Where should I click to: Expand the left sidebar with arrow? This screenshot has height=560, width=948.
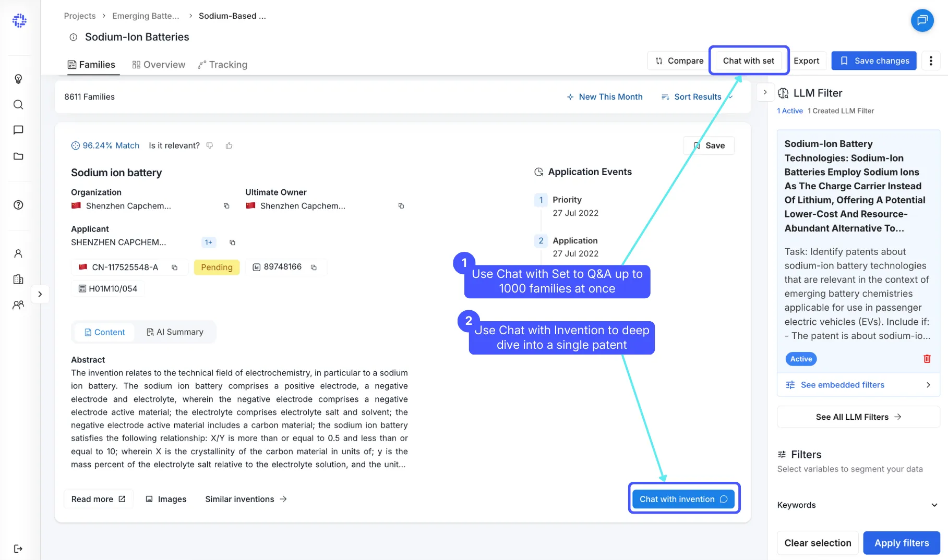[x=40, y=294]
